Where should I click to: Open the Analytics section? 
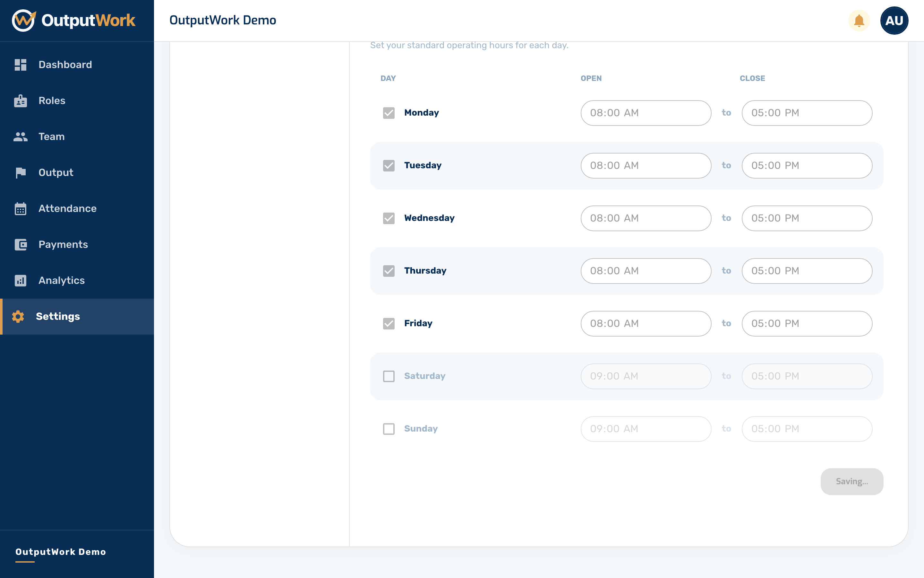[x=77, y=281]
